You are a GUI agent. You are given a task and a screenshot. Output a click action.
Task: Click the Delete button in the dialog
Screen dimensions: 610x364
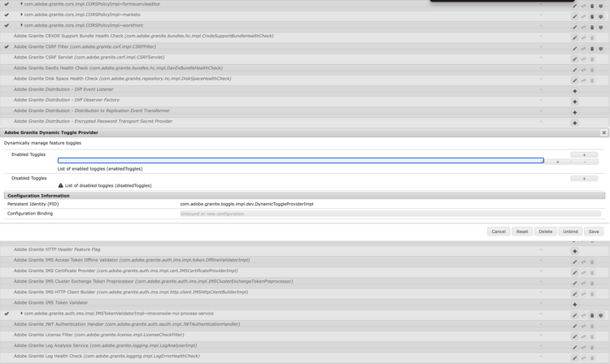(x=546, y=232)
